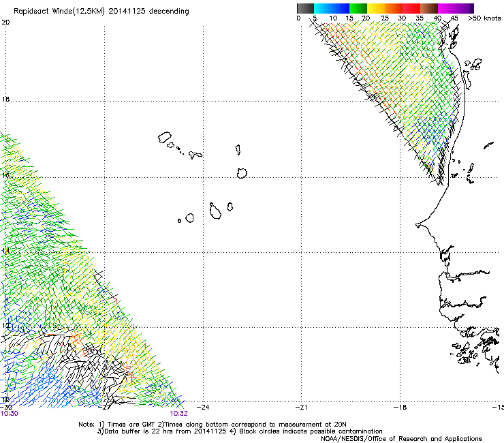504x443 pixels.
Task: Click the '10' legend scale number
Action: tap(333, 18)
